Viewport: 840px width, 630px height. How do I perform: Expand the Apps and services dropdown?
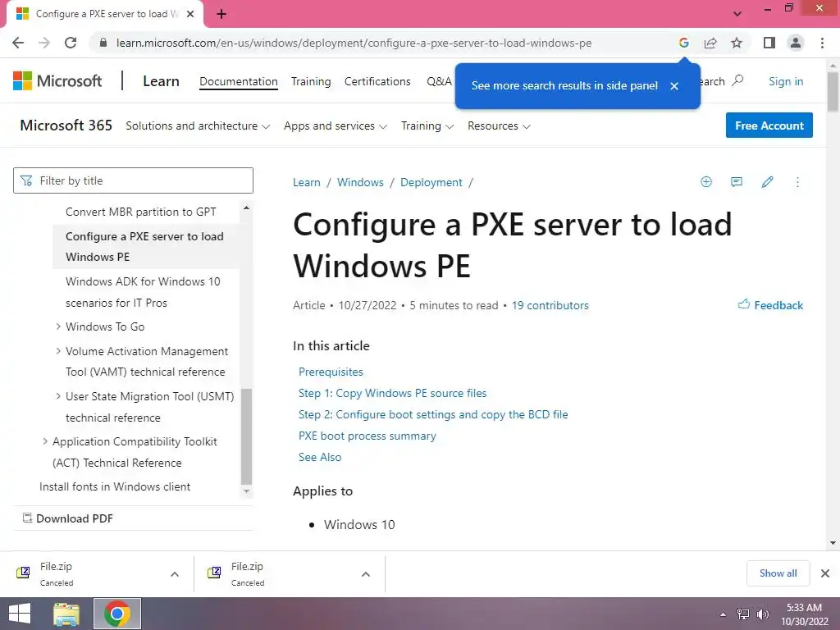[336, 126]
